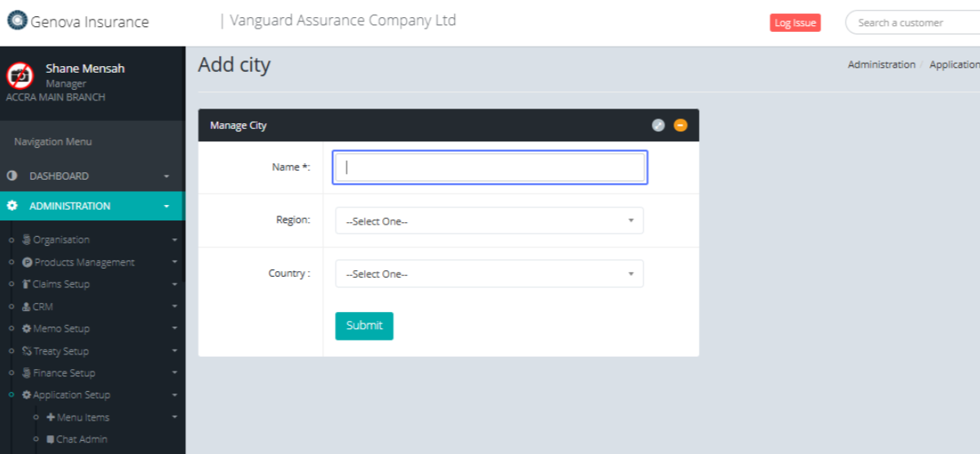Click the Memo Setup gear icon

pos(27,329)
